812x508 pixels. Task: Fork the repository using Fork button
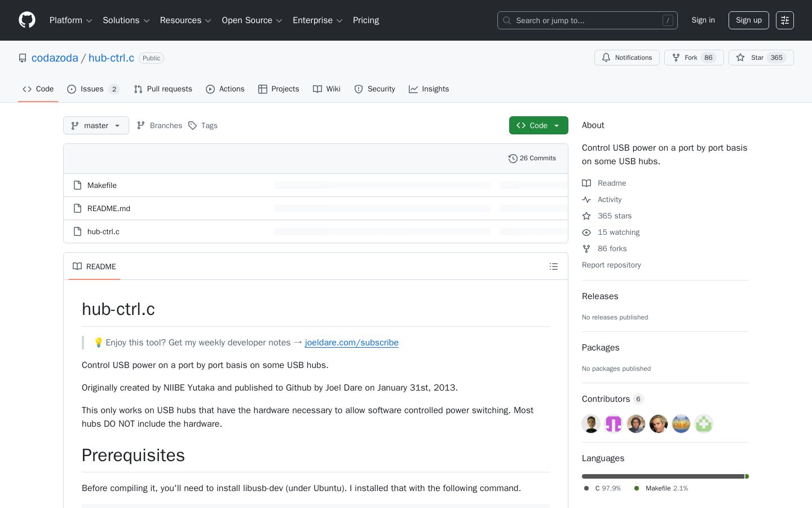[x=694, y=58]
